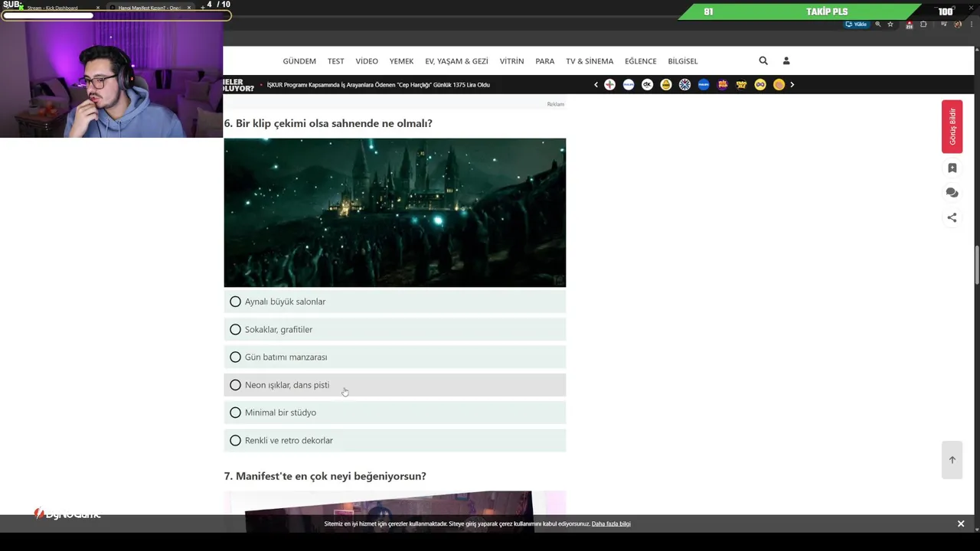Open the PARA menu item
The height and width of the screenshot is (551, 980).
click(545, 61)
